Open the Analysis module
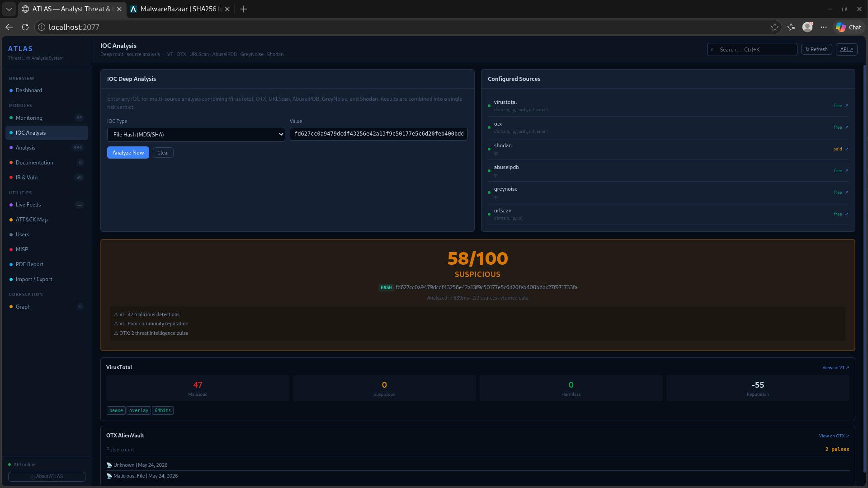The width and height of the screenshot is (868, 488). (47, 148)
